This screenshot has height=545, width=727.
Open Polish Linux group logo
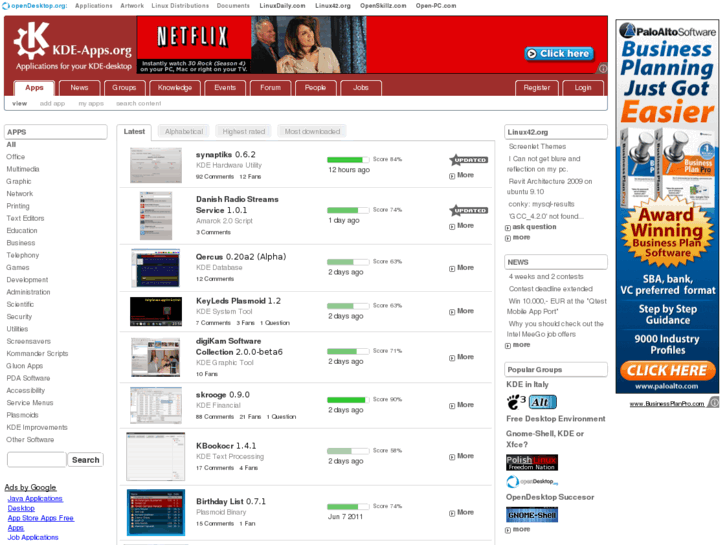tap(532, 462)
